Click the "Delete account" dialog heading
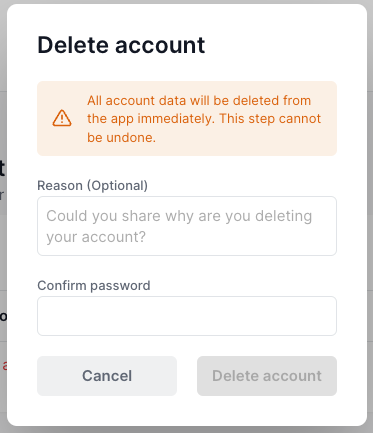The width and height of the screenshot is (373, 433). coord(121,45)
